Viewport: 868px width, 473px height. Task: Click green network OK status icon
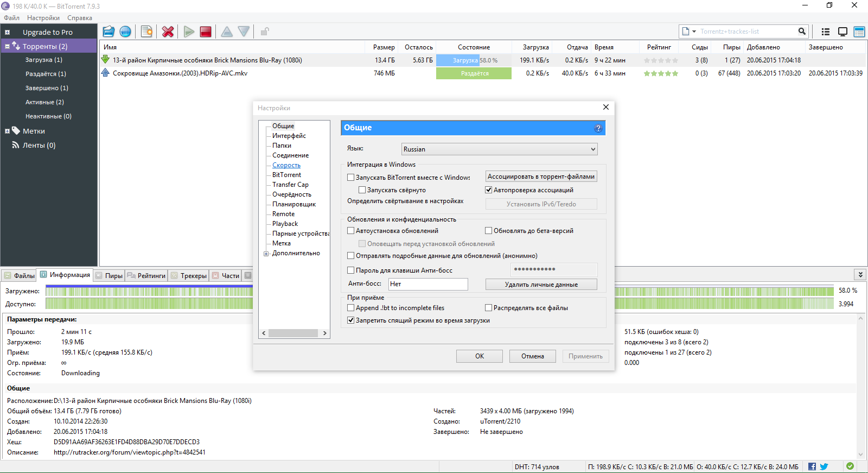(850, 466)
